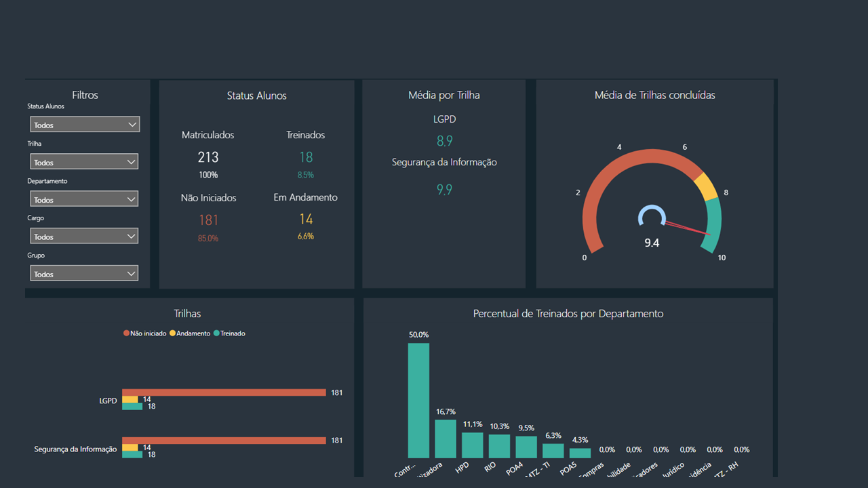This screenshot has width=868, height=488.
Task: Select Segurança da Informação Treinado bar
Action: click(132, 454)
